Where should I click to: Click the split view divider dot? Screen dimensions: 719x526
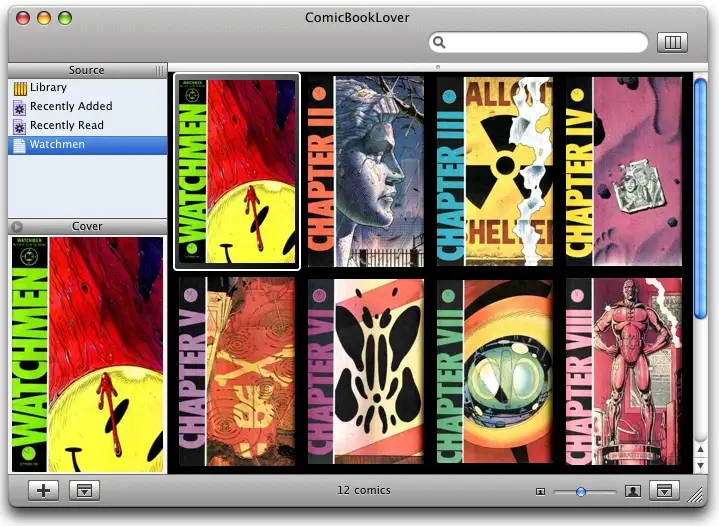click(438, 67)
